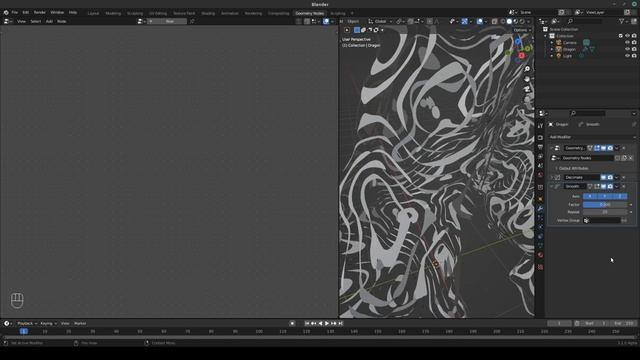Click the Camera object icon in outliner
This screenshot has height=360, width=640.
click(559, 42)
